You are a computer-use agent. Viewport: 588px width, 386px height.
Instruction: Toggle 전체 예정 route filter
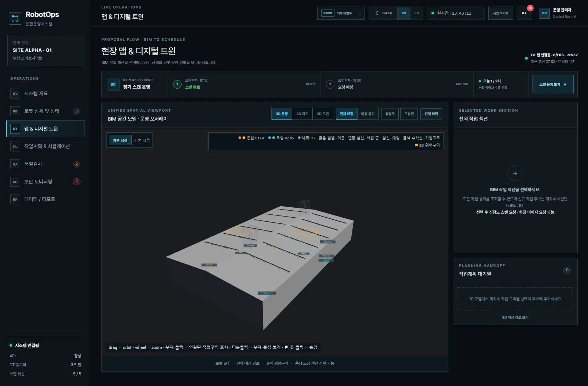[346, 114]
